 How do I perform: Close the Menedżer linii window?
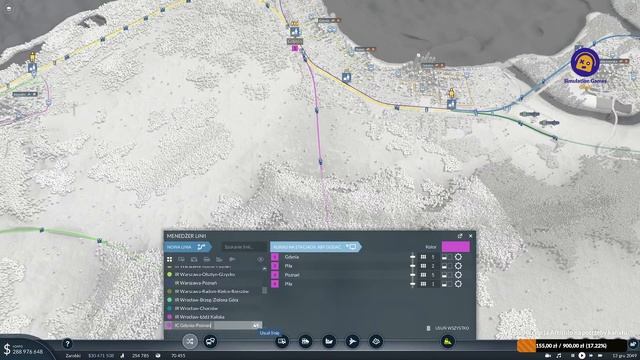pyautogui.click(x=471, y=236)
